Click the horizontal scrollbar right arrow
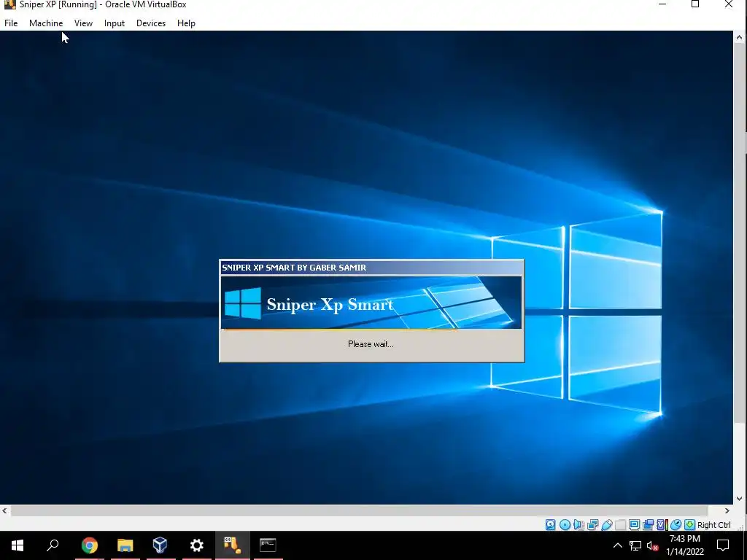The width and height of the screenshot is (747, 560). pos(727,510)
